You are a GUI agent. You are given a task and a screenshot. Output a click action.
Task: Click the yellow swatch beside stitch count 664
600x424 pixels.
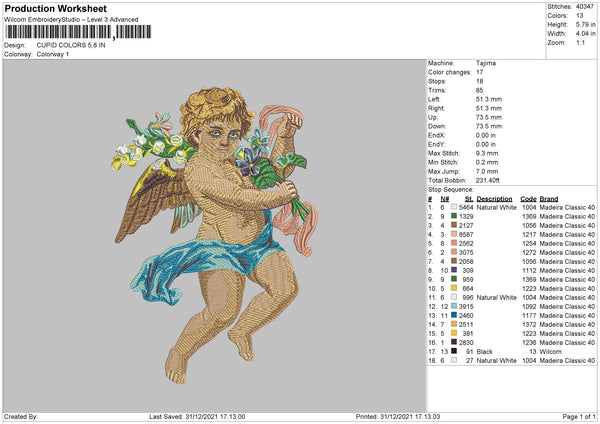pyautogui.click(x=454, y=288)
